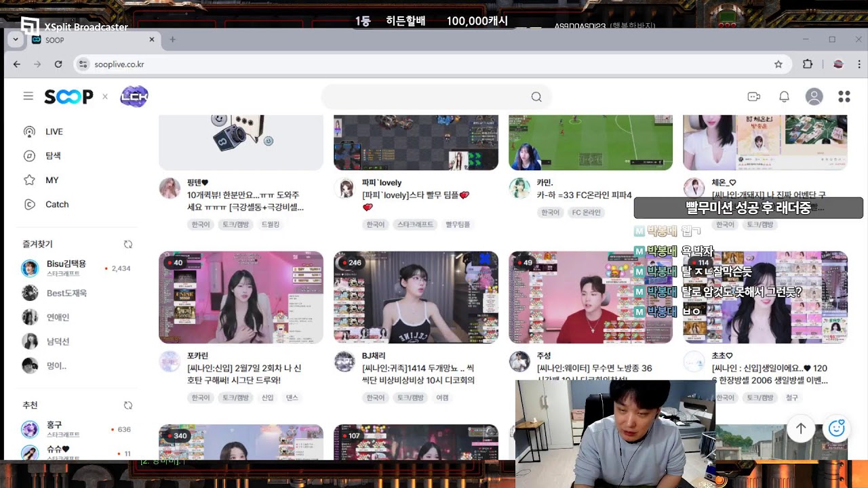Select the FC 온라인 tag under 카민.

pyautogui.click(x=586, y=212)
